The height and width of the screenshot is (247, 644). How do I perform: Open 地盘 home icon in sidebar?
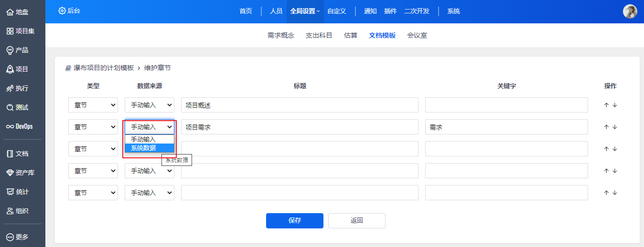(10, 12)
